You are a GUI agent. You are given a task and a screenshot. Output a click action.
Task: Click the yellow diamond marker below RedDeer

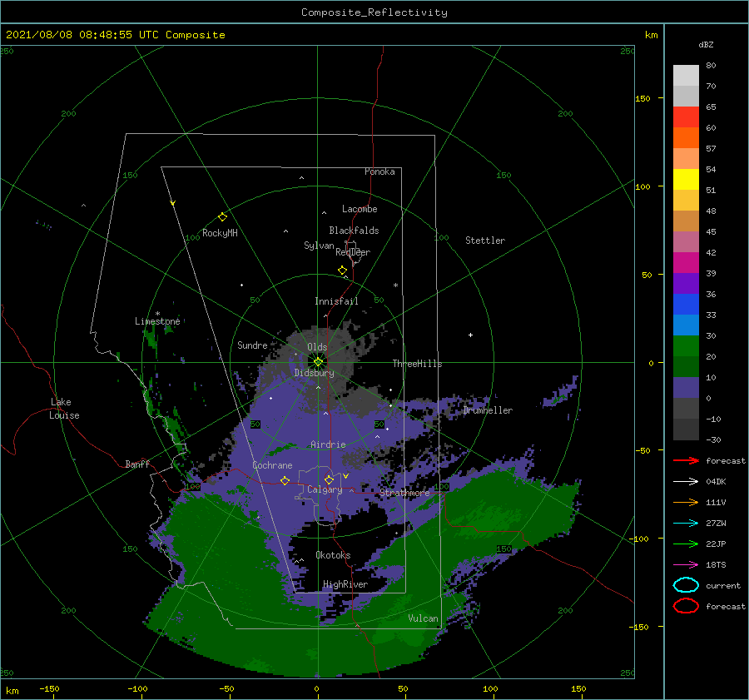(x=343, y=271)
